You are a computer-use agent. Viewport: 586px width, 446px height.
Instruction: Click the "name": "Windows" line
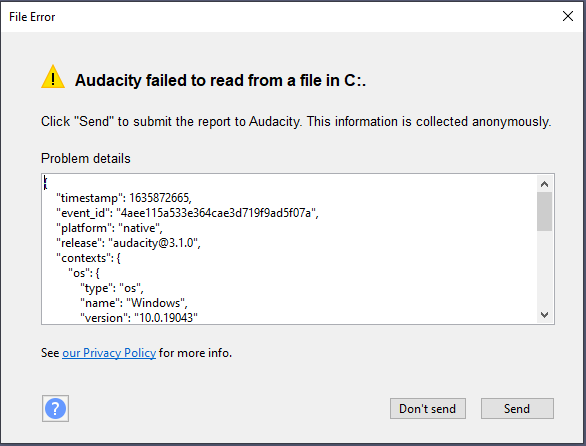(134, 302)
